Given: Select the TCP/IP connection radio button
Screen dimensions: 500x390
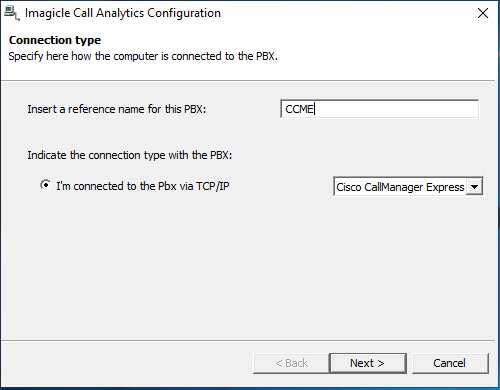Looking at the screenshot, I should click(46, 185).
